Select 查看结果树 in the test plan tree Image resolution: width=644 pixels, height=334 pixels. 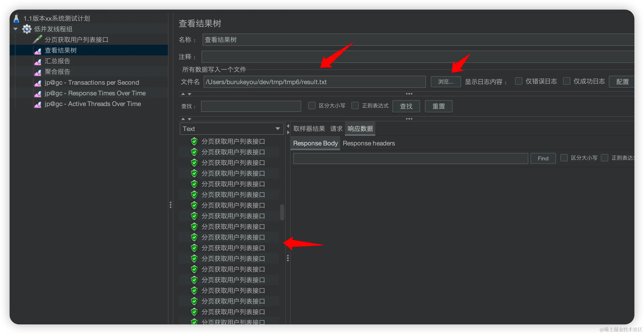tap(61, 50)
